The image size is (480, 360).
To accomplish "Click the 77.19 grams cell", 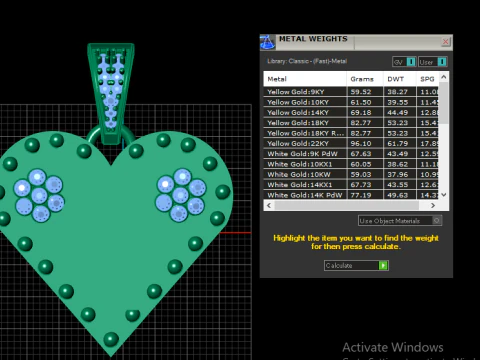I will pyautogui.click(x=365, y=195).
